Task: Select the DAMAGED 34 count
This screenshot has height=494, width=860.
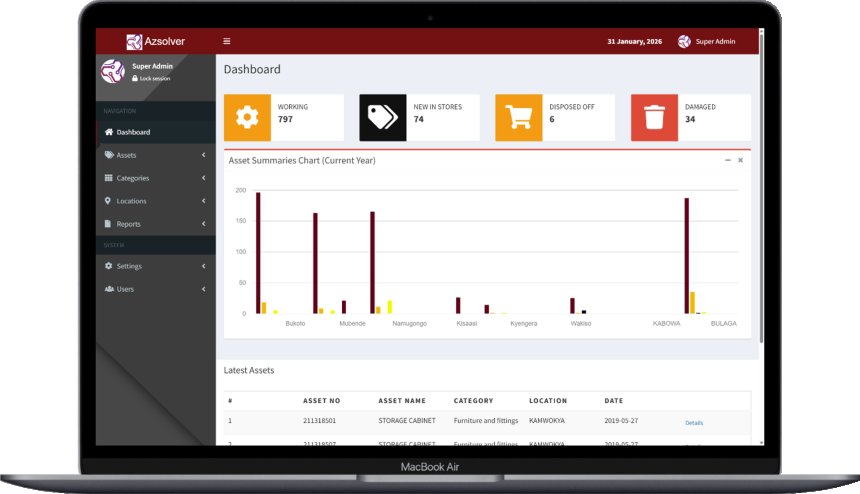Action: (690, 119)
